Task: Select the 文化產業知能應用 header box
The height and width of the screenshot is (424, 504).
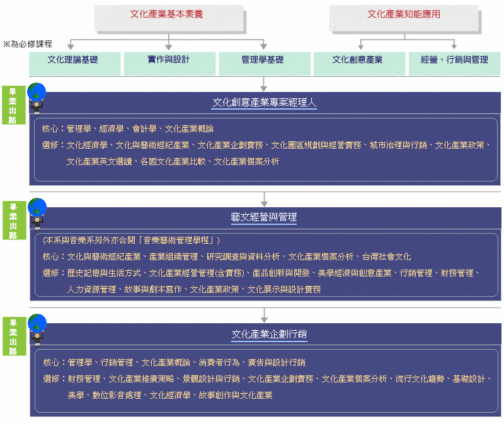Action: (x=404, y=18)
